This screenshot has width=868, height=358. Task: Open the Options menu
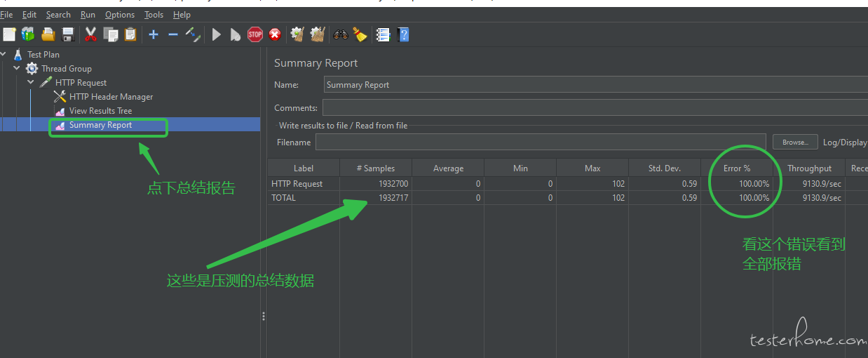point(120,14)
